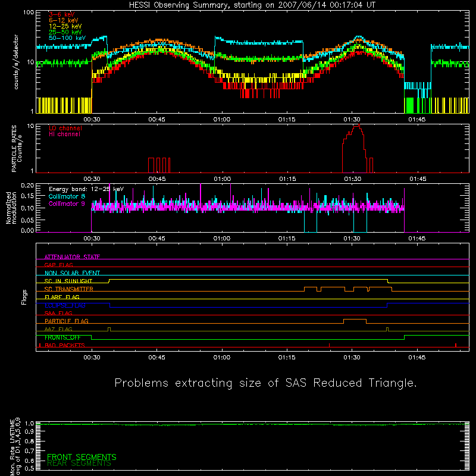Click the 'ATTENUATOR STATE' flag label
Image resolution: width=476 pixels, height=476 pixels.
point(72,257)
